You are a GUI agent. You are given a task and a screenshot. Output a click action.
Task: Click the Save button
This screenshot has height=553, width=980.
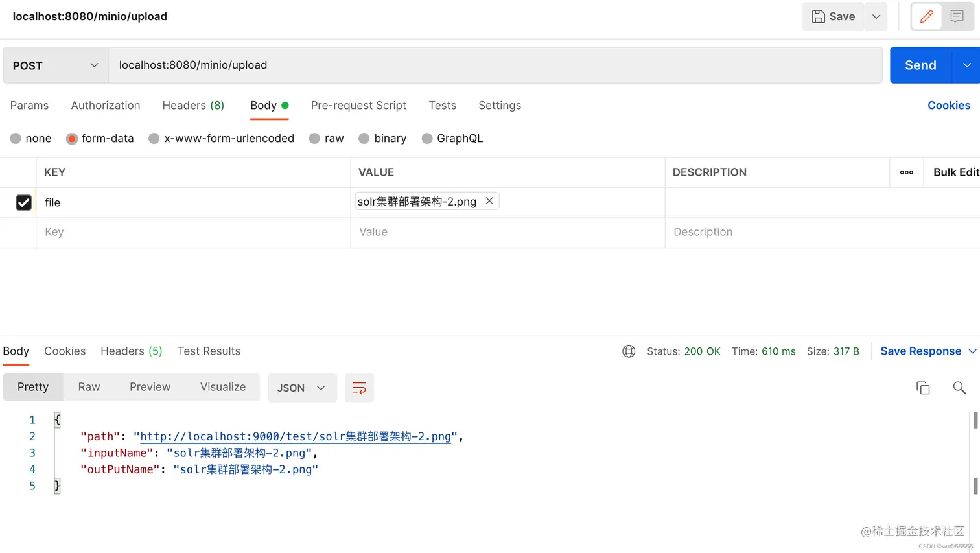coord(834,17)
